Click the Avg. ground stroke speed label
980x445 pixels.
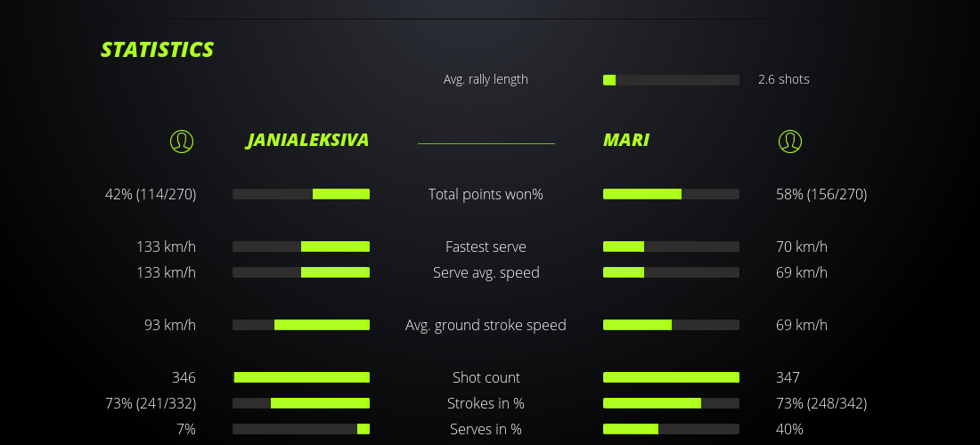click(x=486, y=325)
